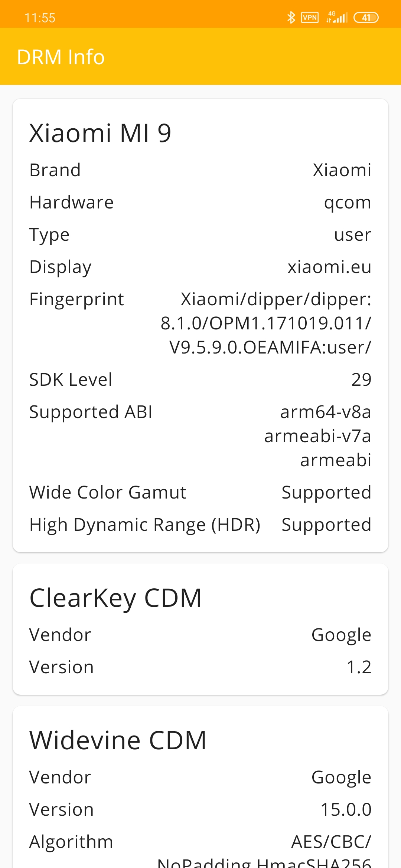The width and height of the screenshot is (401, 868).
Task: Select the DRM Info app title
Action: coord(61,57)
